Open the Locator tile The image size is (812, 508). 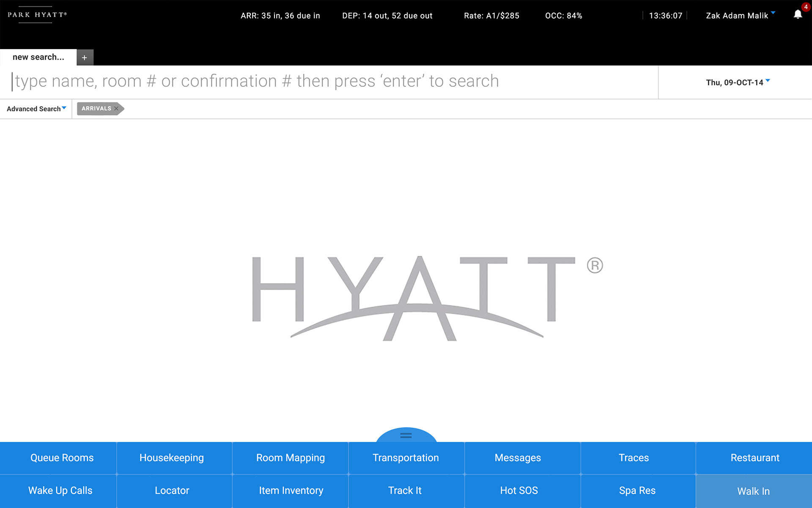174,491
